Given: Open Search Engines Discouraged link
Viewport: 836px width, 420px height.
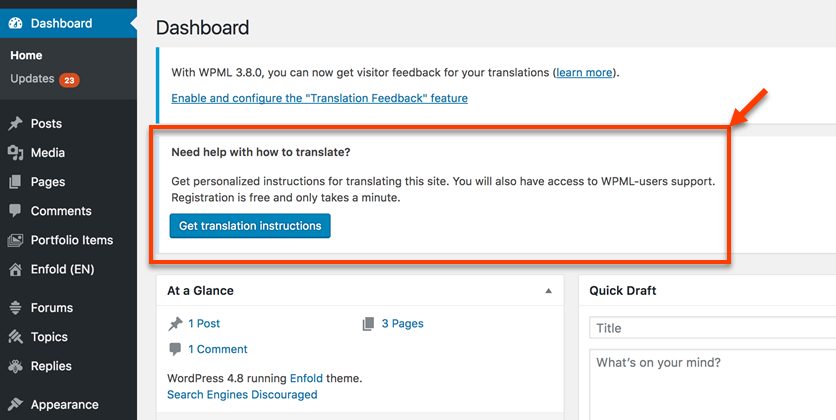Looking at the screenshot, I should point(242,395).
